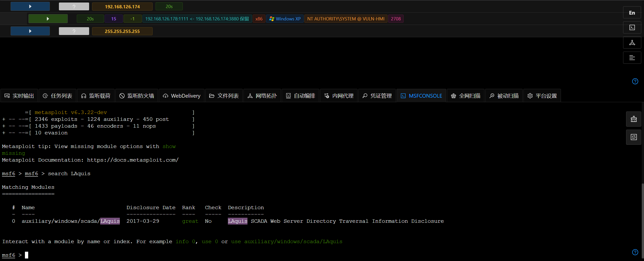Open the 文件列表 tab

224,96
